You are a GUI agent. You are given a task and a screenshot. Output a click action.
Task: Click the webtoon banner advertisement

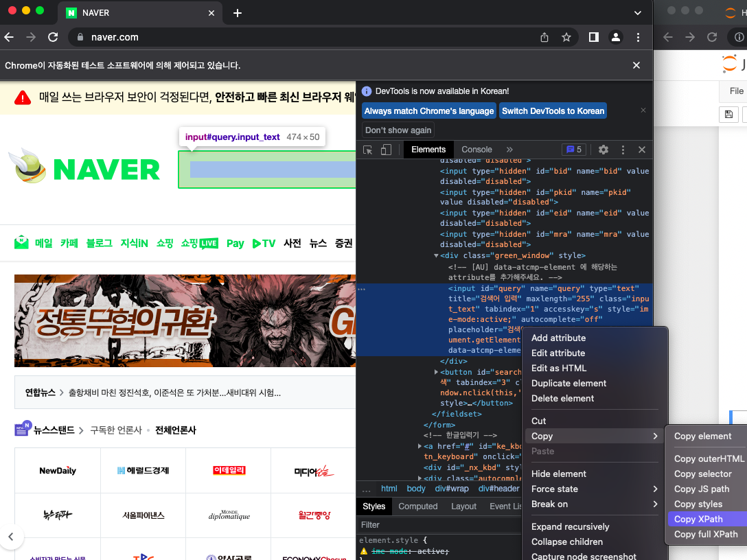pos(185,320)
